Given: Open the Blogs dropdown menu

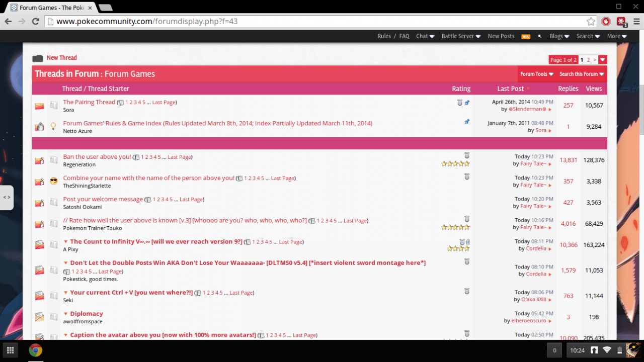Looking at the screenshot, I should click(x=559, y=36).
